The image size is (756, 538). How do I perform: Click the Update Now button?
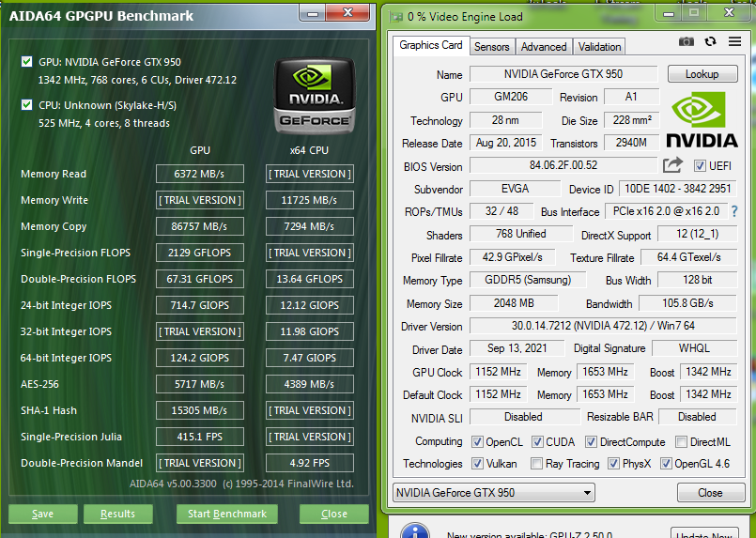704,533
